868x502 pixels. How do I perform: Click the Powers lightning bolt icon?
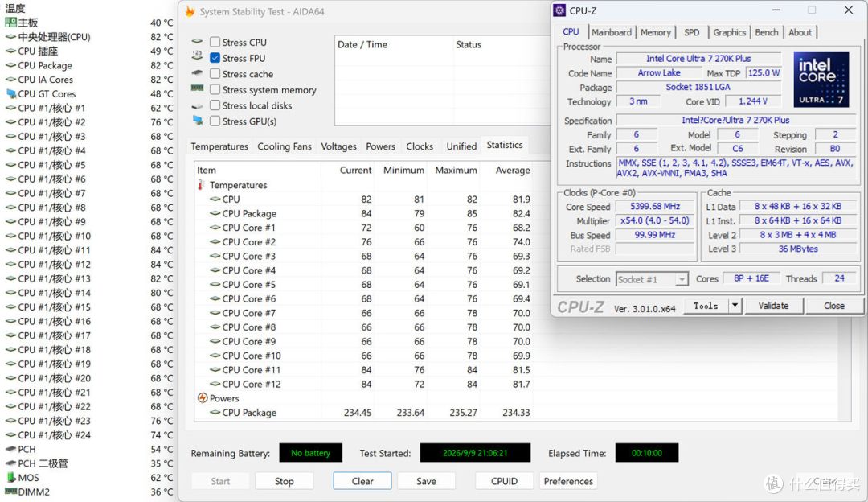pyautogui.click(x=203, y=398)
